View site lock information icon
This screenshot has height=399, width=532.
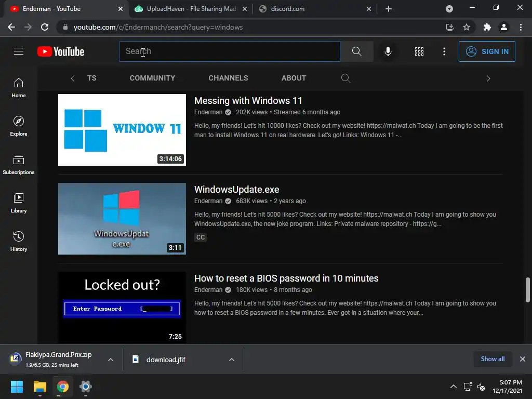(65, 27)
